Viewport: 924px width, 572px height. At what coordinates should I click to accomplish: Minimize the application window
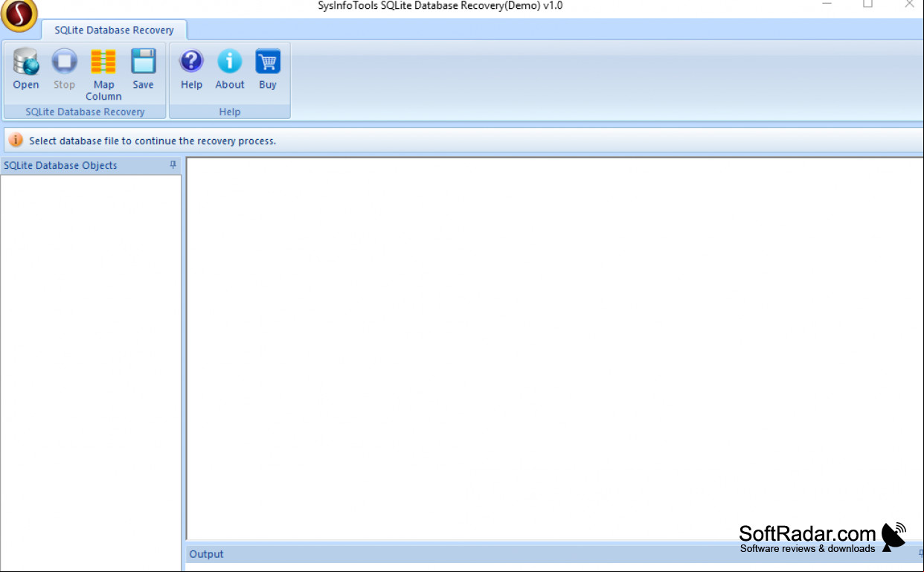[827, 4]
